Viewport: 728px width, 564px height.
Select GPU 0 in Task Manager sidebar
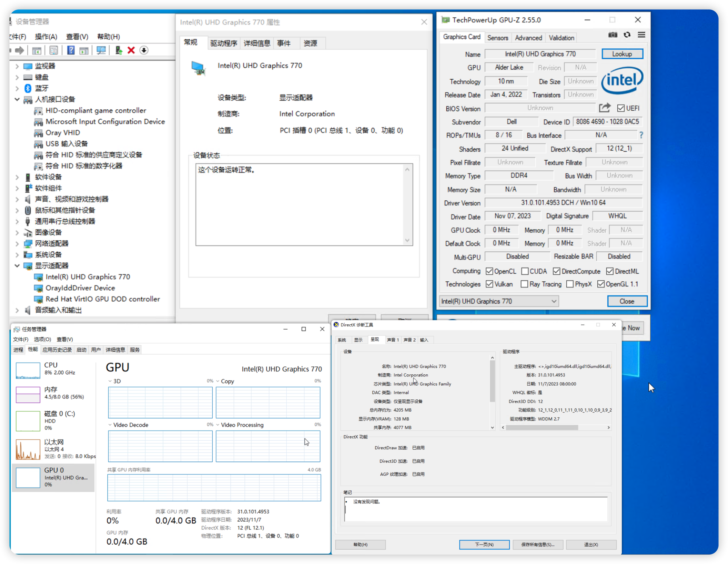pyautogui.click(x=53, y=478)
